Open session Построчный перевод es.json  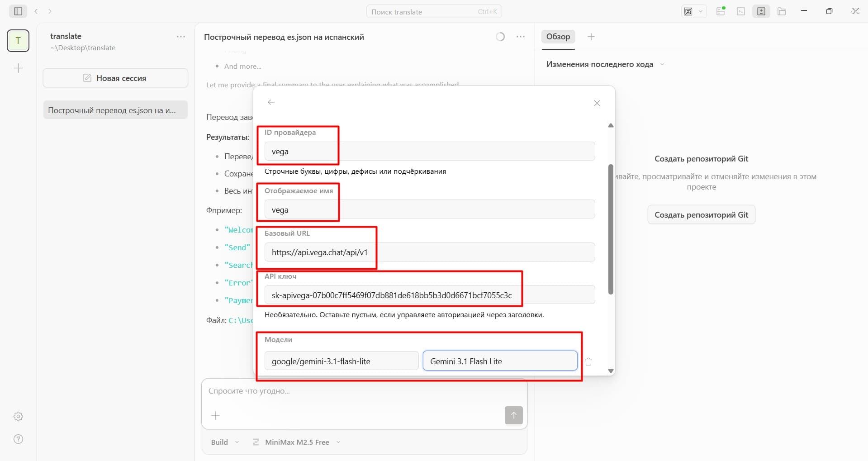(x=115, y=110)
